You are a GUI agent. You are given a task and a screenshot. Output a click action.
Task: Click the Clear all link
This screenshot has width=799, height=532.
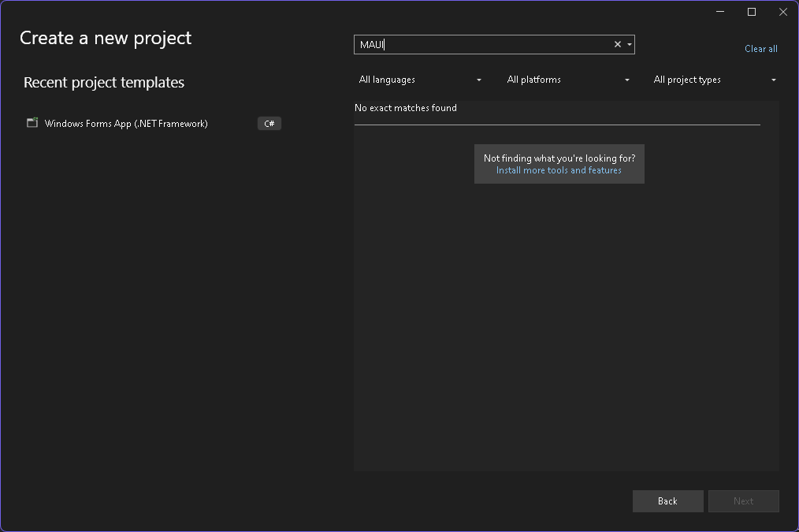click(760, 49)
